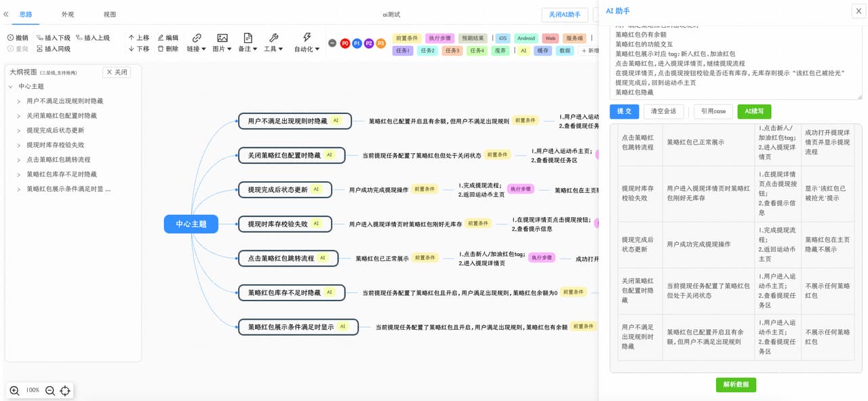Center the canvas with the crosshair icon

point(65,390)
